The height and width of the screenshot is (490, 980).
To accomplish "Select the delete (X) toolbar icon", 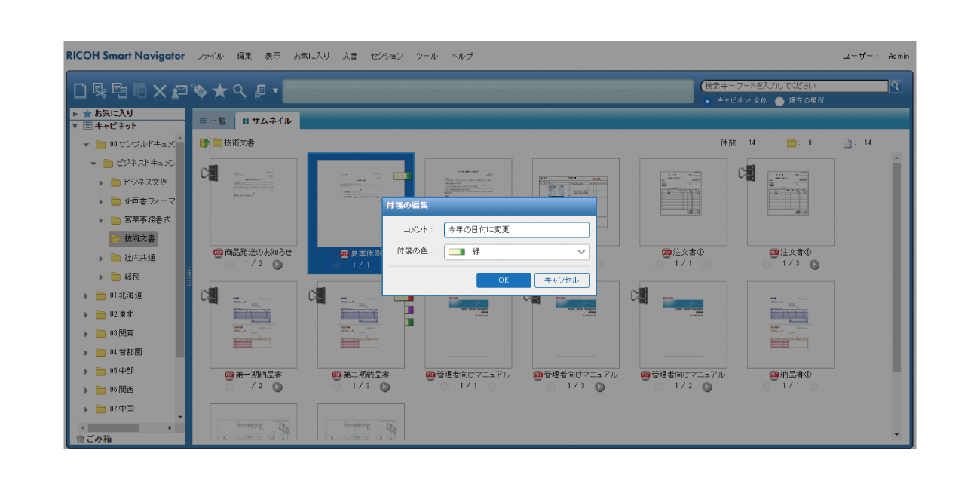I will pos(160,90).
